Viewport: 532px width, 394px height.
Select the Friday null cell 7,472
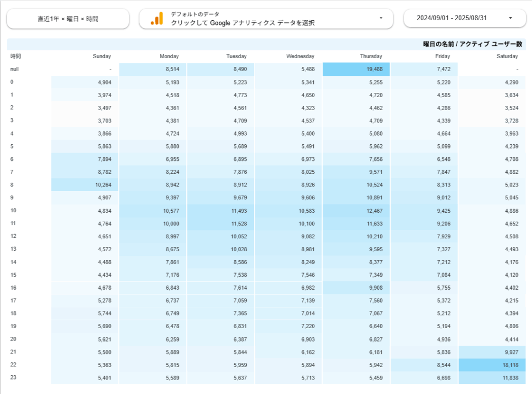click(x=424, y=69)
